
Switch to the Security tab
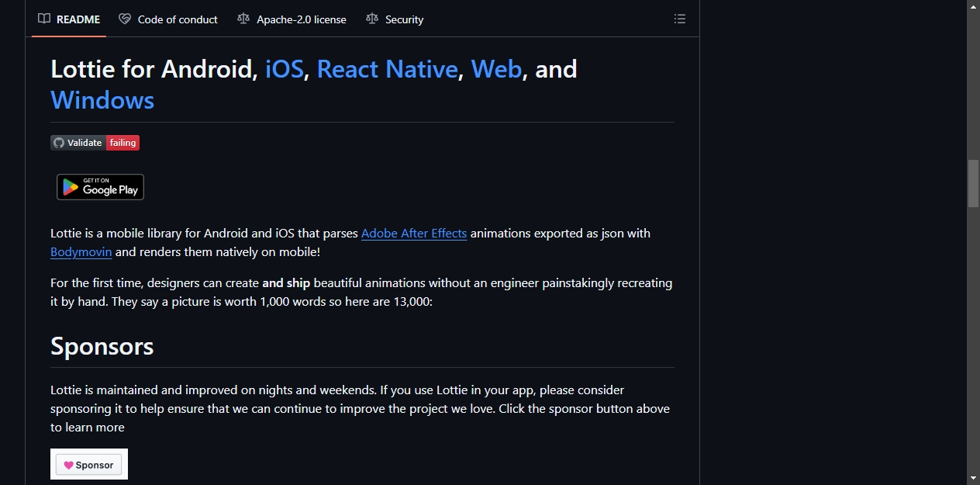[395, 19]
